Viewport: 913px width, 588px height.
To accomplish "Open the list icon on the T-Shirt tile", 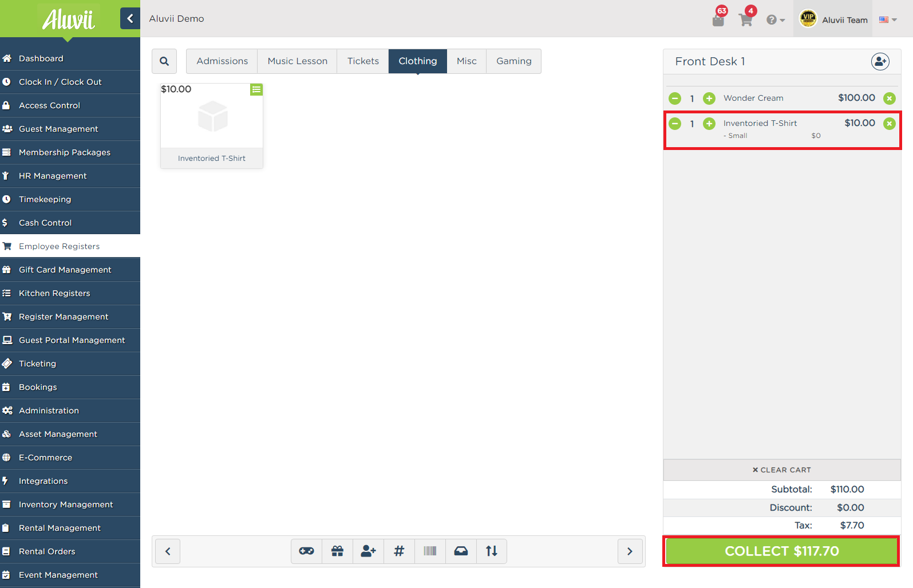I will (x=256, y=89).
